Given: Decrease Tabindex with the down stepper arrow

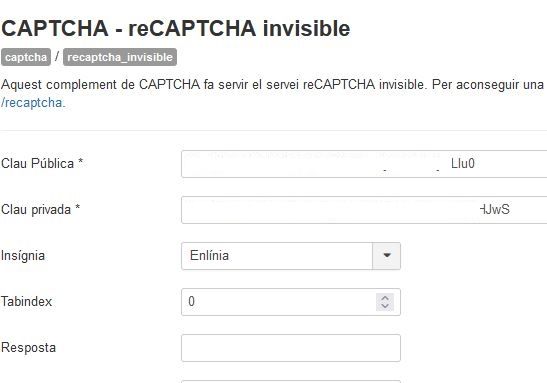Looking at the screenshot, I should click(x=385, y=306).
